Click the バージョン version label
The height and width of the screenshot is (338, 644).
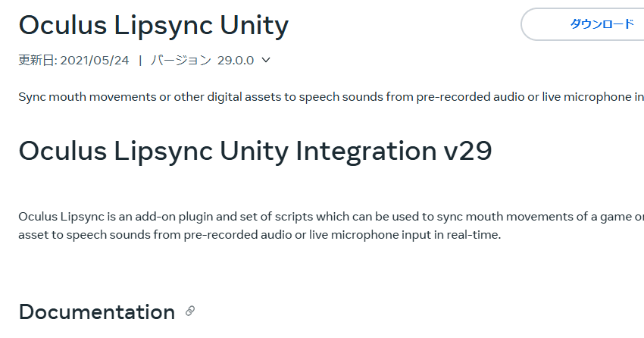pyautogui.click(x=181, y=61)
